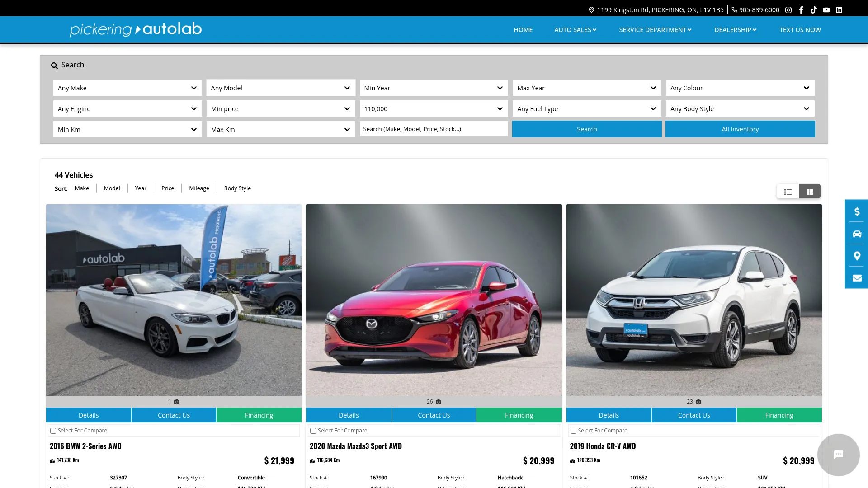
Task: Open the Any Model dropdown
Action: 281,88
